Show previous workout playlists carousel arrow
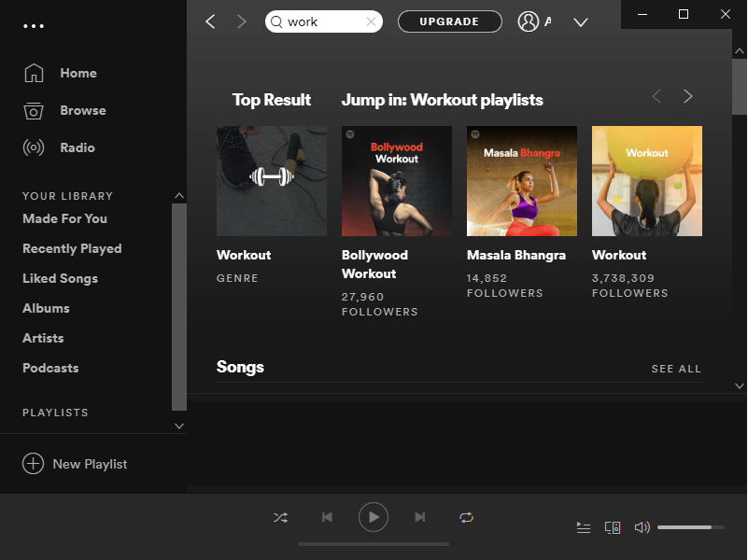Viewport: 748px width, 560px height. point(656,96)
